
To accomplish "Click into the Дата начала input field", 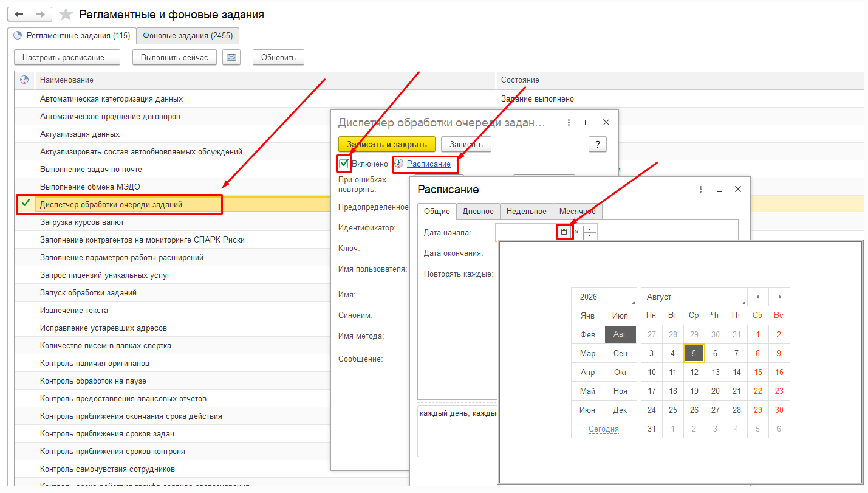I will click(527, 232).
